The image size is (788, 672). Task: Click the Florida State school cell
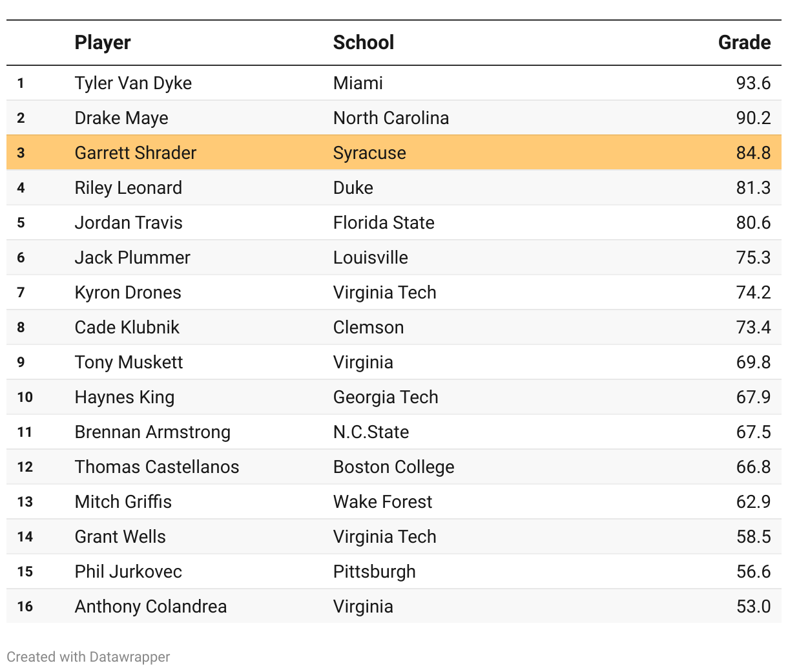[x=384, y=223]
